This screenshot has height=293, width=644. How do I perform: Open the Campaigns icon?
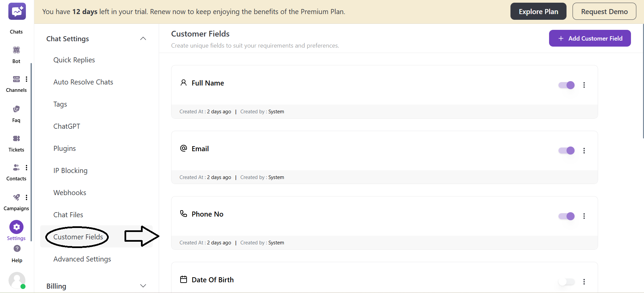16,197
